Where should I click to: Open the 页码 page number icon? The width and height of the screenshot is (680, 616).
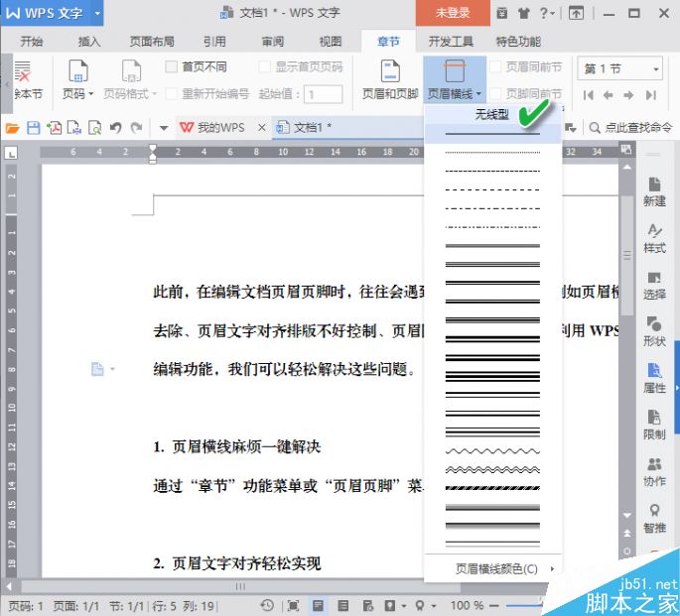pos(77,77)
